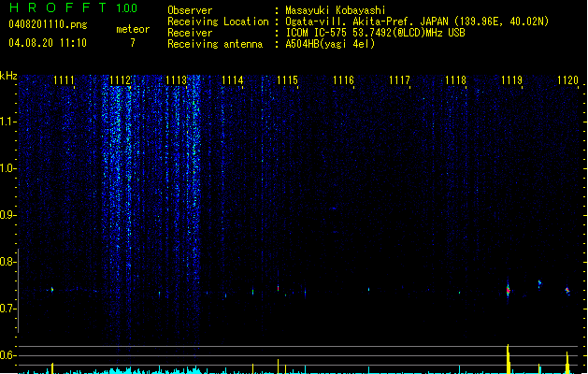Viewport: 588px width, 374px height.
Task: Click the 0.8 kHz frequency axis label
Action: coord(7,262)
